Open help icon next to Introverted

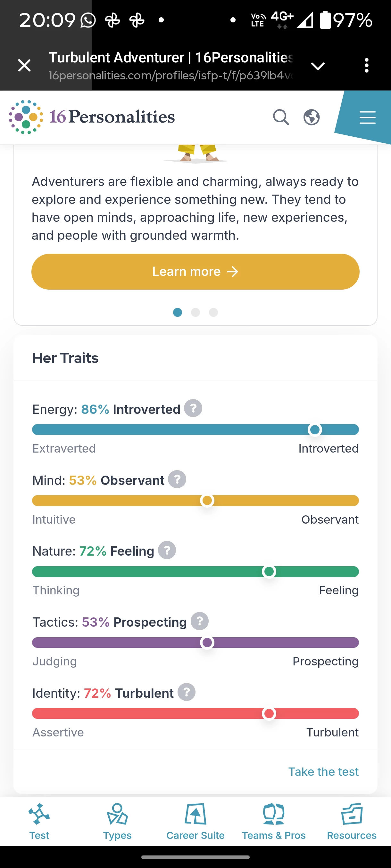click(x=193, y=408)
